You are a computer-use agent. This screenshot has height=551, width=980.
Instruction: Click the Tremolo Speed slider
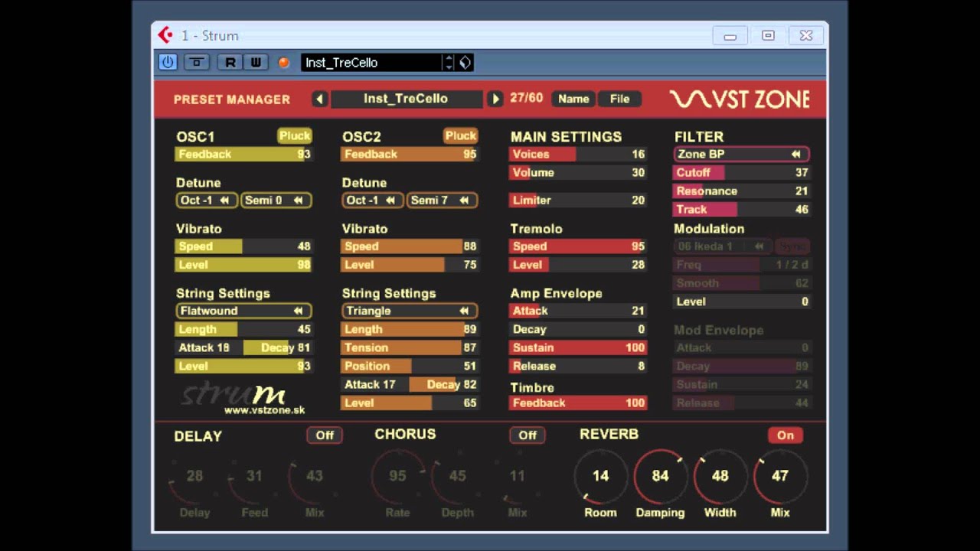[x=578, y=246]
